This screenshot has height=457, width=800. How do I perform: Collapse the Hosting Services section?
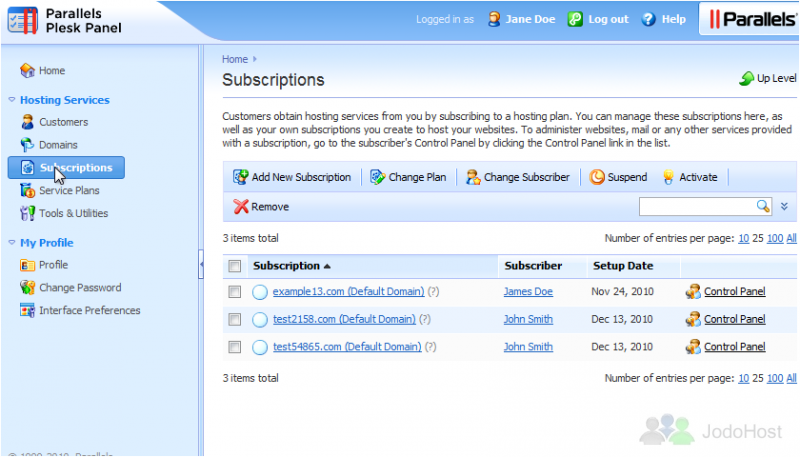click(x=12, y=99)
